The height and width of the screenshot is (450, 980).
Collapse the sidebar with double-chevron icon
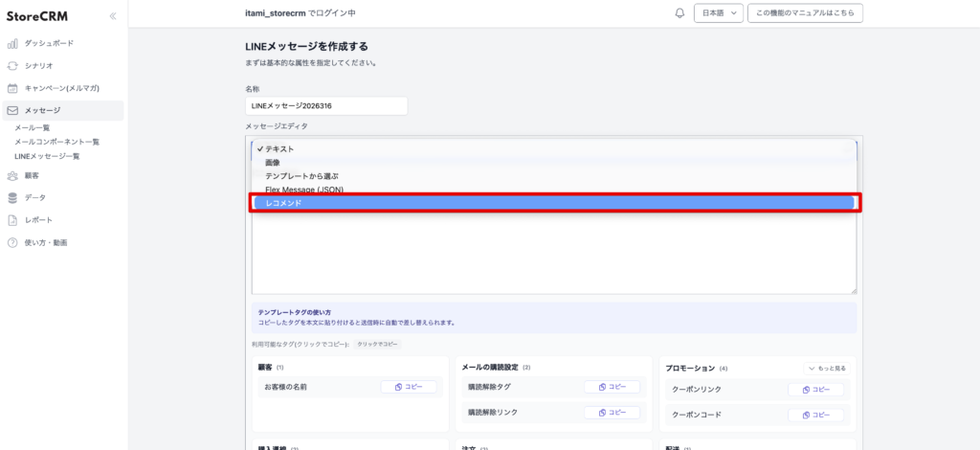point(113,16)
